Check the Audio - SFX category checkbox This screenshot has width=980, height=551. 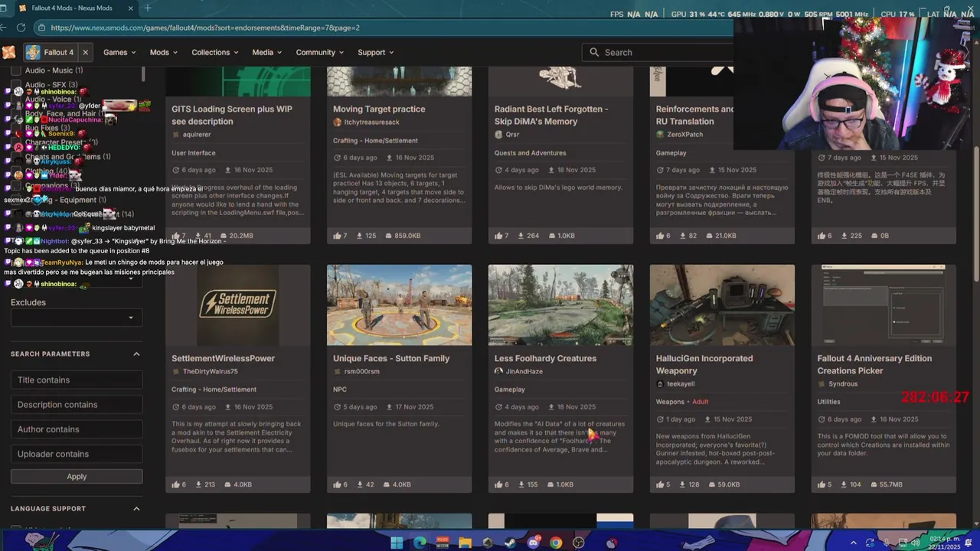(15, 84)
